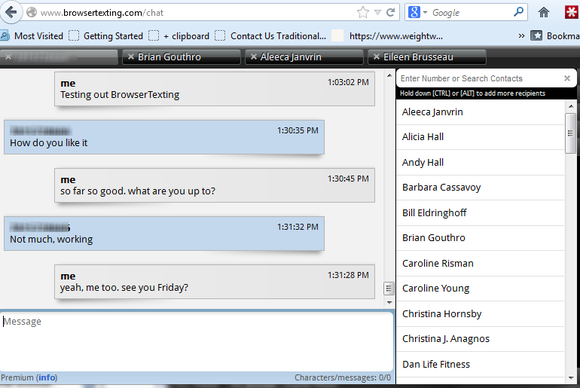Clear the contact search box
This screenshot has width=580, height=388.
567,78
